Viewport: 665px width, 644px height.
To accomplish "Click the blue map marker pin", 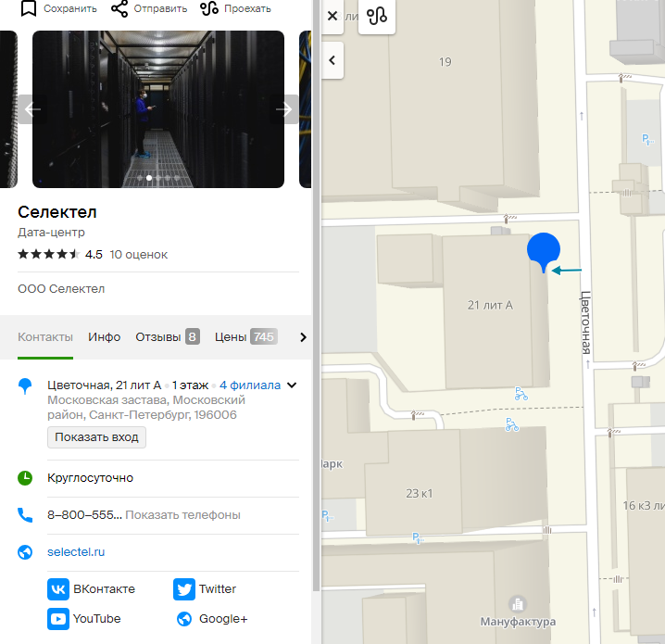I will click(544, 251).
